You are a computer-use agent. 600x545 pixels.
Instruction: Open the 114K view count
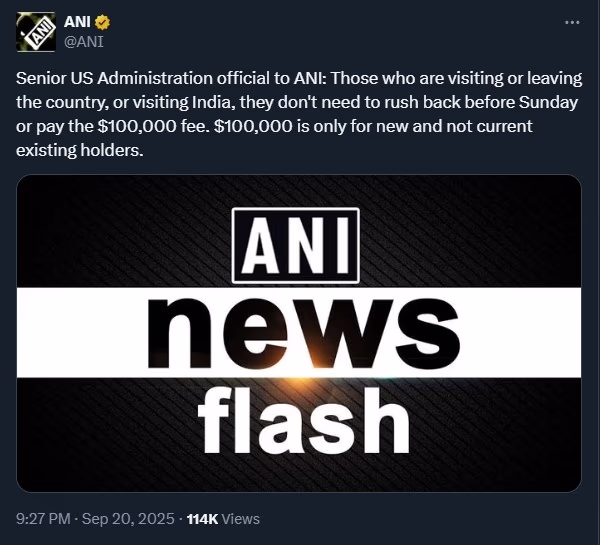click(201, 519)
